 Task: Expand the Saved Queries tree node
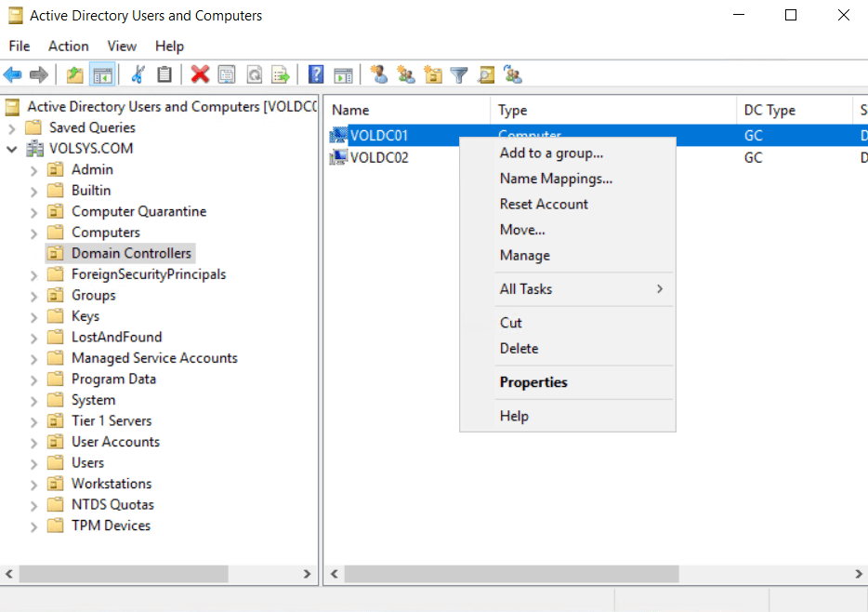tap(12, 127)
